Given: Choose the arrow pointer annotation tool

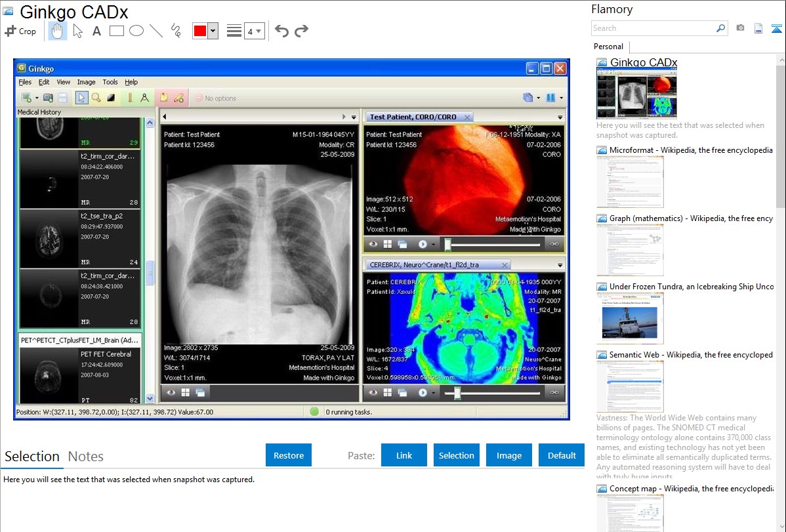Looking at the screenshot, I should [77, 31].
